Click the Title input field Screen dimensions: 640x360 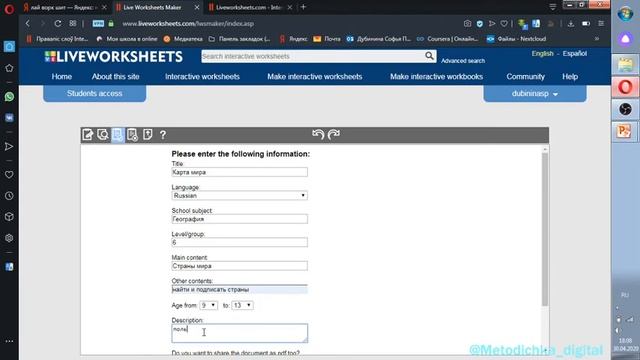[240, 172]
